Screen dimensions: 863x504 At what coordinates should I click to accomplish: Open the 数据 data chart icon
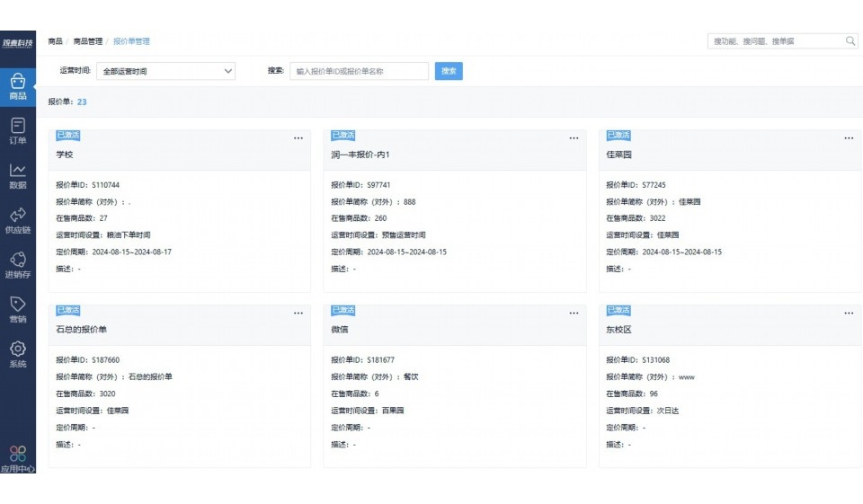[x=18, y=171]
